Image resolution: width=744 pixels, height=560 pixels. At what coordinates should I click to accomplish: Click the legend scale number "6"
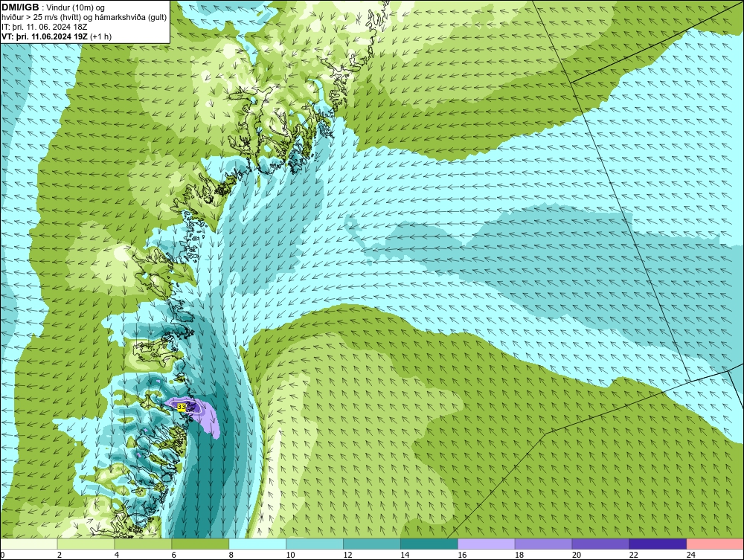[x=173, y=556]
